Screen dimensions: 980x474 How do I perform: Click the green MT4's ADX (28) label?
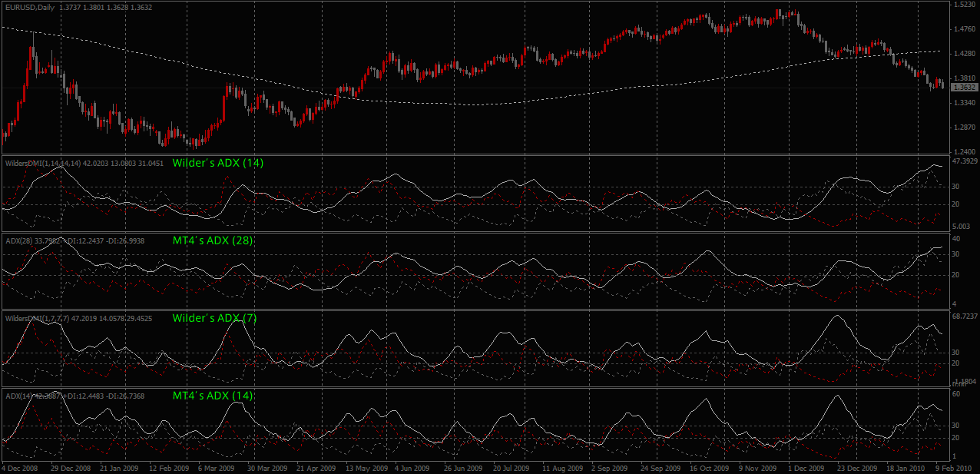213,240
